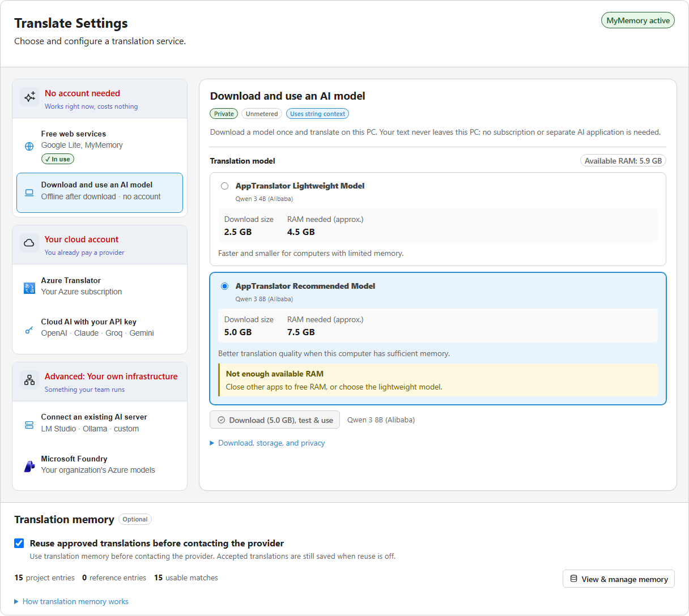689x616 pixels.
Task: Click the sparkle icon beside No account needed
Action: pyautogui.click(x=29, y=97)
